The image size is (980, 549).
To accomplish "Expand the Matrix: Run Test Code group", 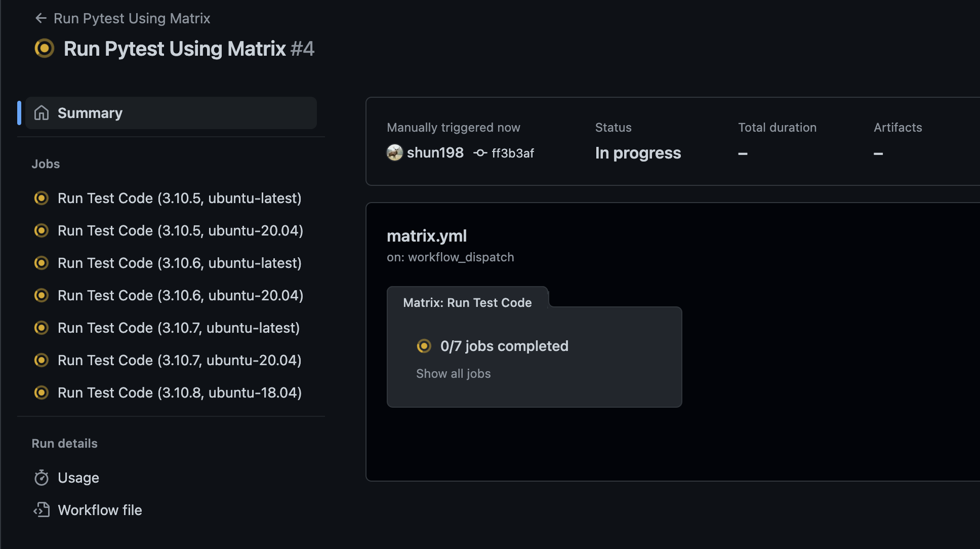I will point(467,302).
